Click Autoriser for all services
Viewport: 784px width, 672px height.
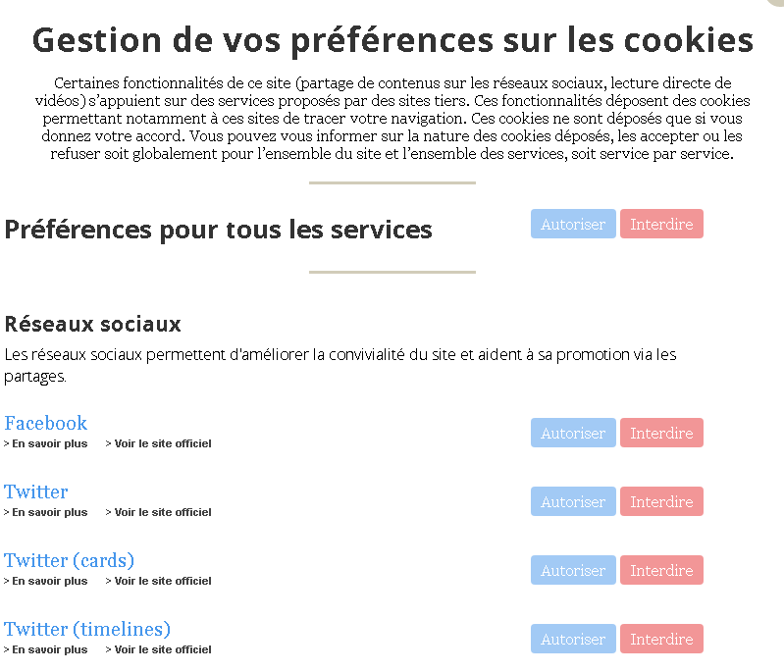tap(573, 224)
